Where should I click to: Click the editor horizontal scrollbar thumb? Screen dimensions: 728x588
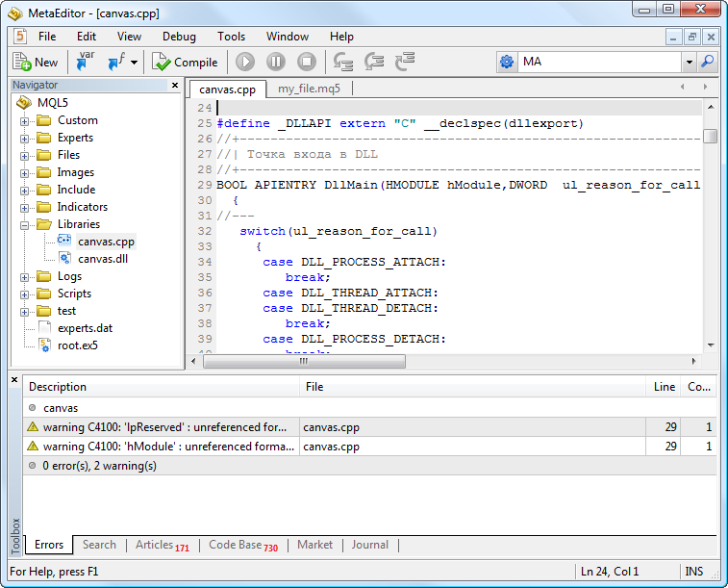304,361
